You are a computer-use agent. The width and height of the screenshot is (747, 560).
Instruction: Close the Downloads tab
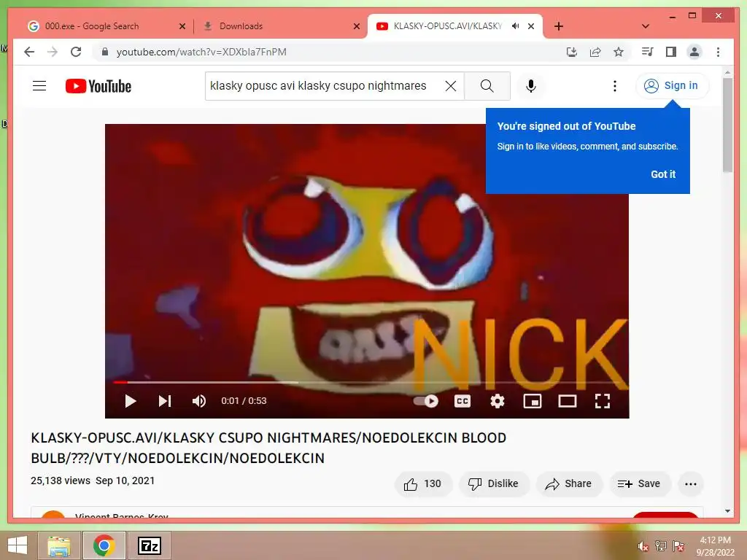[356, 26]
